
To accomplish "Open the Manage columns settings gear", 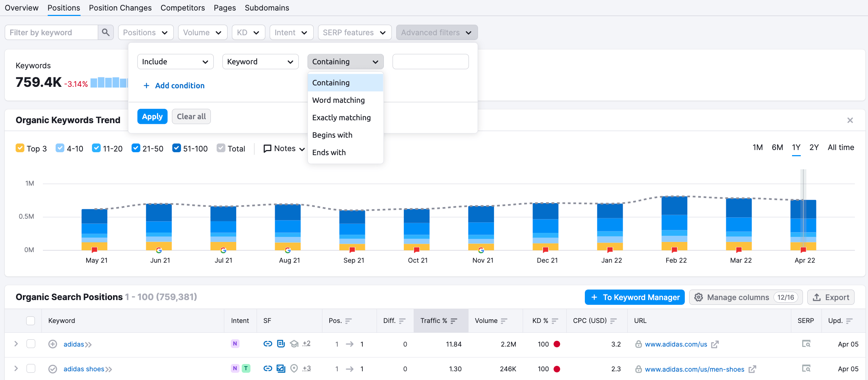I will click(x=699, y=297).
